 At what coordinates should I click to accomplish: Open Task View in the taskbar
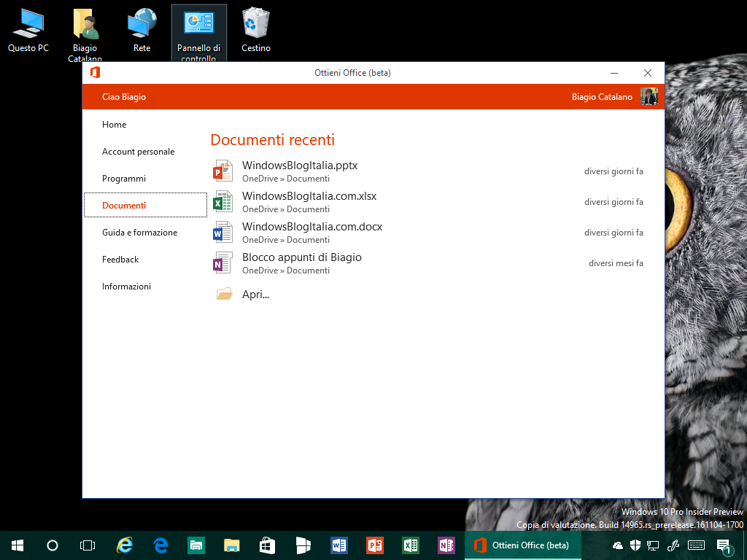coord(88,545)
